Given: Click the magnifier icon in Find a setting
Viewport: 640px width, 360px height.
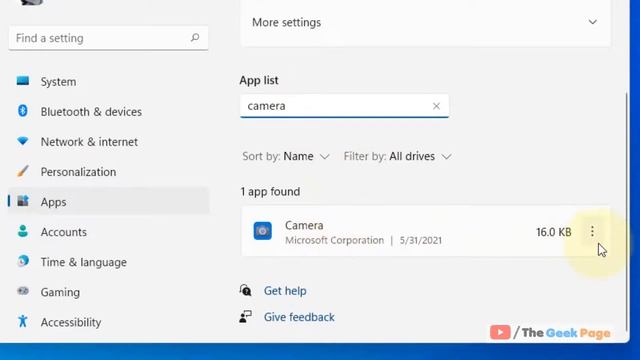Looking at the screenshot, I should [195, 38].
